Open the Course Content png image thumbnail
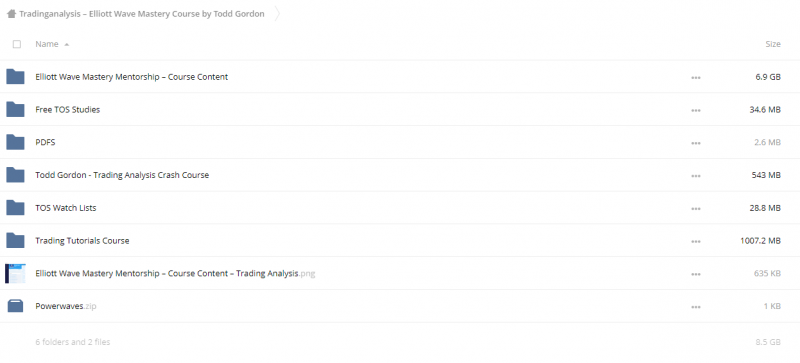The height and width of the screenshot is (363, 800). pos(15,273)
